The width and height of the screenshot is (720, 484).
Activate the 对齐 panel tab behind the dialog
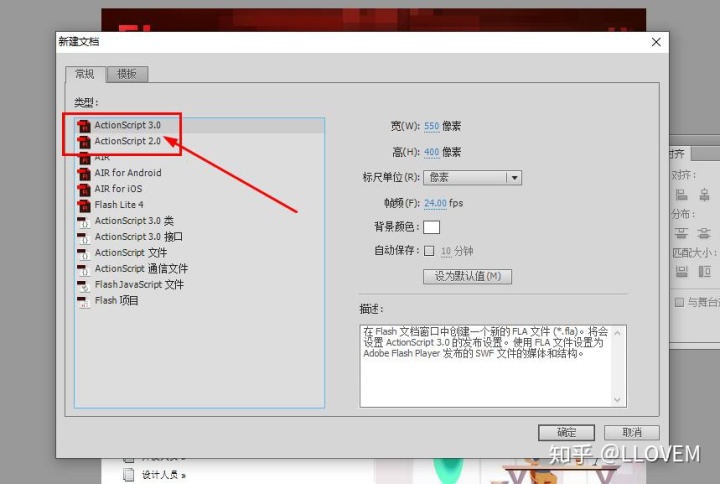click(679, 154)
